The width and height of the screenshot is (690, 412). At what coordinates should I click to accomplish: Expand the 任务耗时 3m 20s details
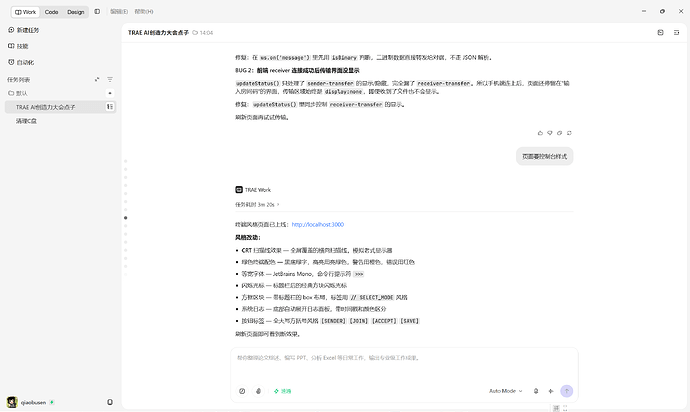tap(257, 205)
